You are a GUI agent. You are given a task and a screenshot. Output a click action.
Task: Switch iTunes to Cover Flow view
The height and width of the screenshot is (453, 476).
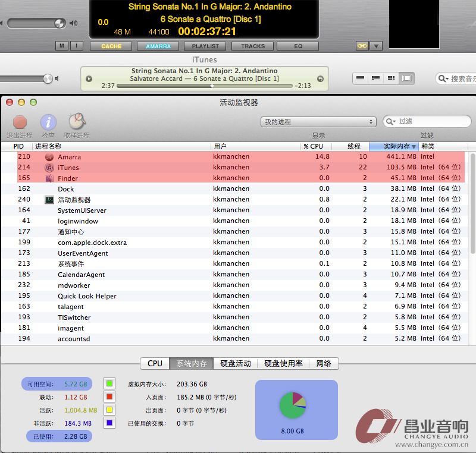tap(407, 78)
